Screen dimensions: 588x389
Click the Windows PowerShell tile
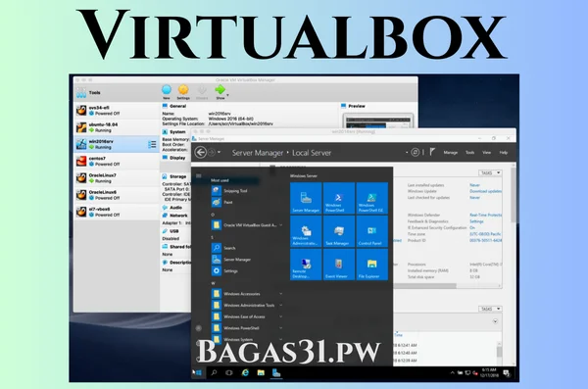coord(339,198)
